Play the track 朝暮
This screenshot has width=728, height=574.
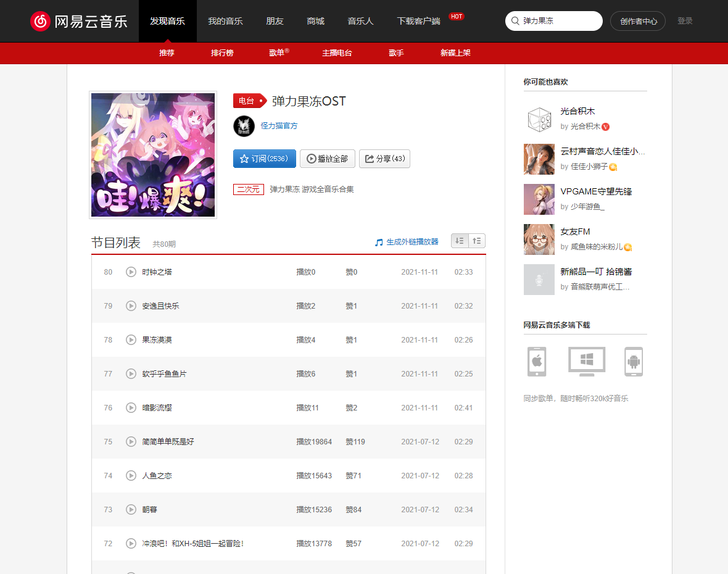(x=131, y=509)
